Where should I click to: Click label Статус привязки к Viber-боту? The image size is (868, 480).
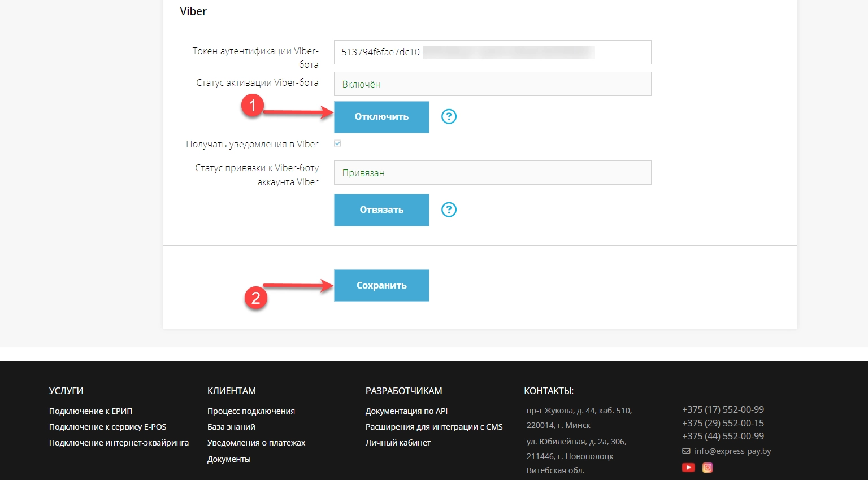[x=257, y=175]
